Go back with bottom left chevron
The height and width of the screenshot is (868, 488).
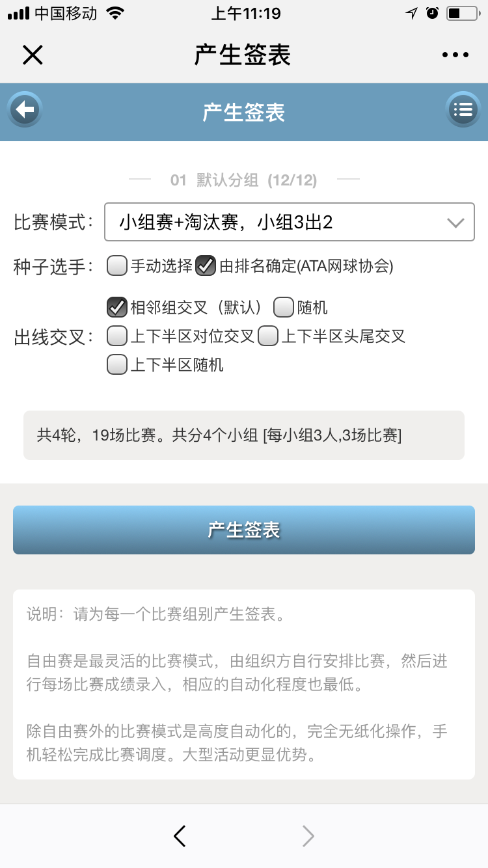click(180, 836)
